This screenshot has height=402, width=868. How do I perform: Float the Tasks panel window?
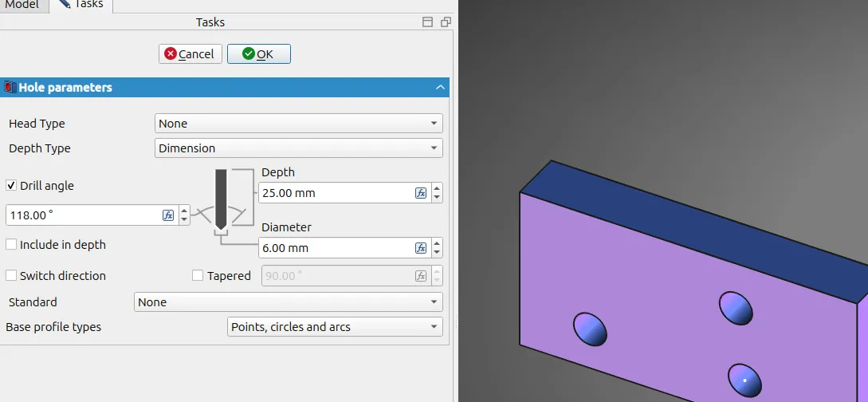(446, 22)
